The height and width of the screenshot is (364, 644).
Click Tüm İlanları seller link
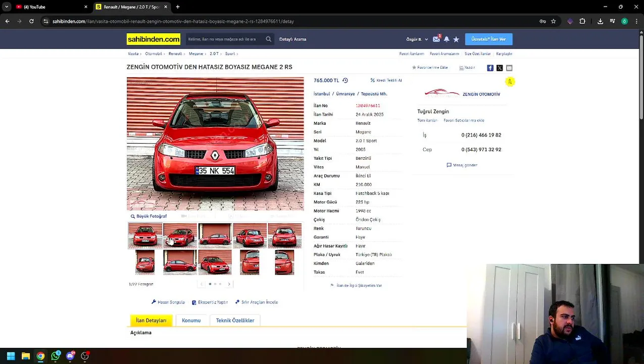tap(427, 120)
